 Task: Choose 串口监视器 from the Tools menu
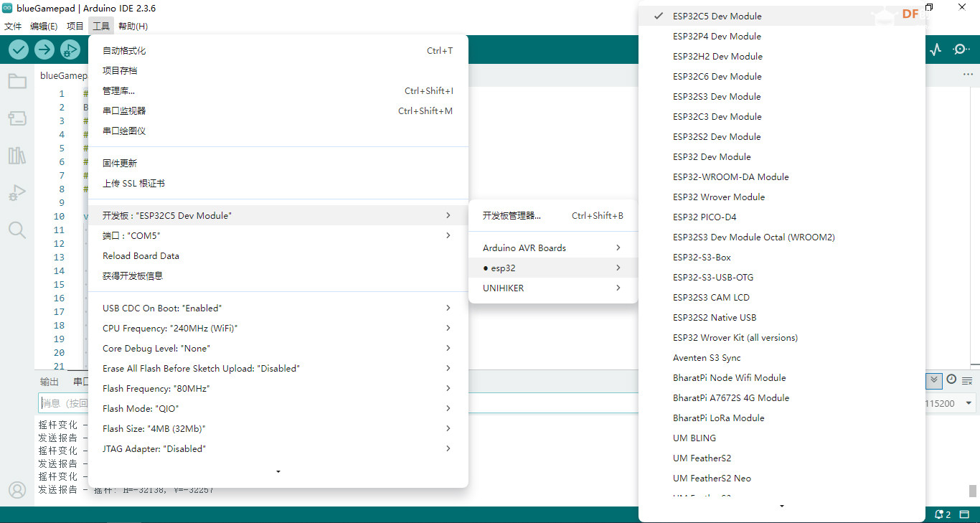124,110
